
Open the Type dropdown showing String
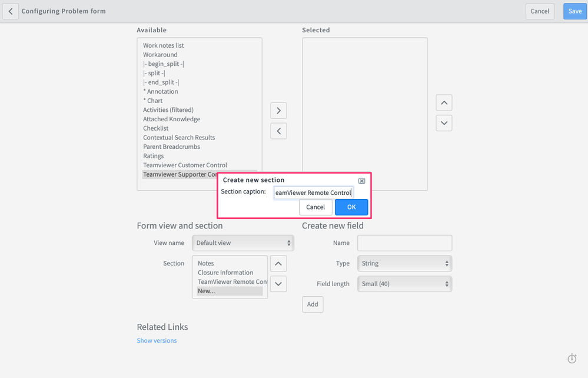pyautogui.click(x=404, y=264)
